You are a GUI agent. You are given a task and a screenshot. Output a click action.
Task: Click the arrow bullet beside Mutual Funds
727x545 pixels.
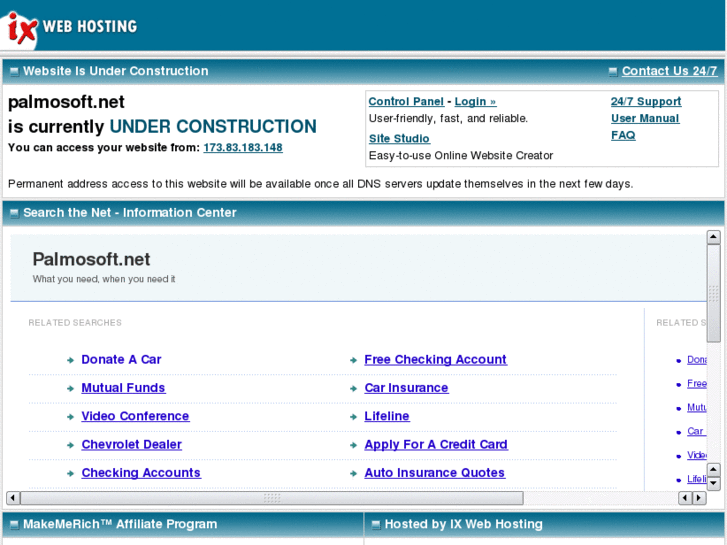[x=70, y=389]
